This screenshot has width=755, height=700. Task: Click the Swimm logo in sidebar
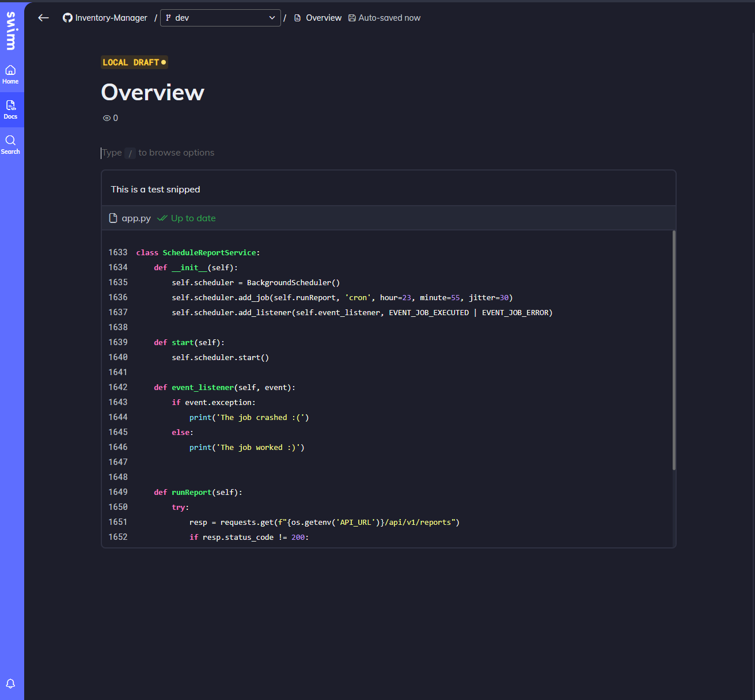(x=11, y=31)
